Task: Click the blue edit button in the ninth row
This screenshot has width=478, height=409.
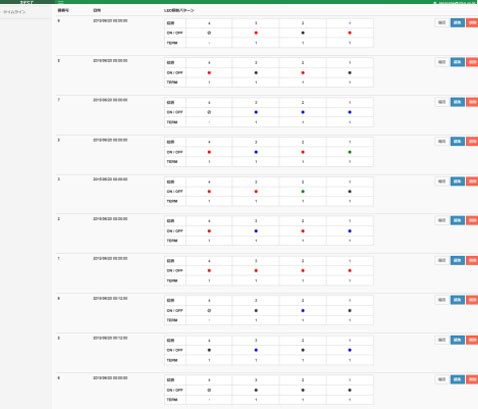Action: point(458,340)
